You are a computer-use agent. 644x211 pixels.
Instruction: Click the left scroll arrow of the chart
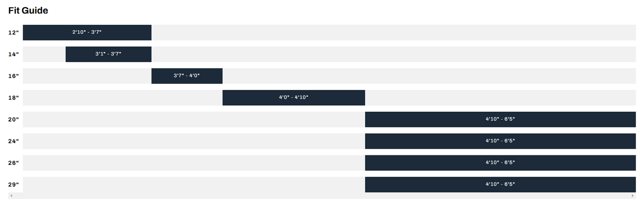pyautogui.click(x=11, y=196)
